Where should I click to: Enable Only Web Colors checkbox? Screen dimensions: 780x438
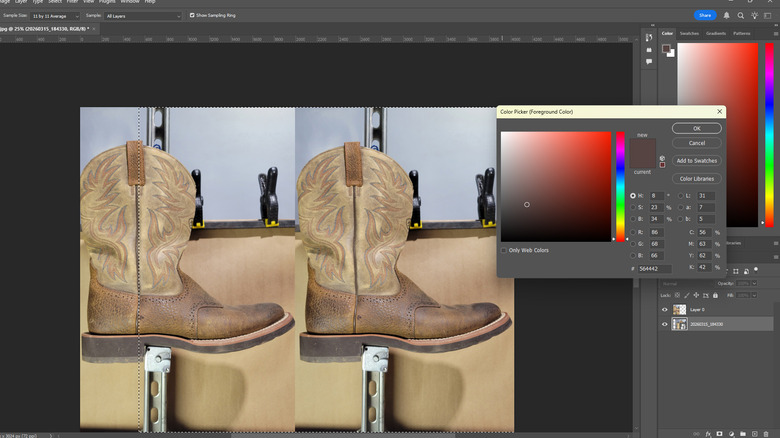pos(504,250)
